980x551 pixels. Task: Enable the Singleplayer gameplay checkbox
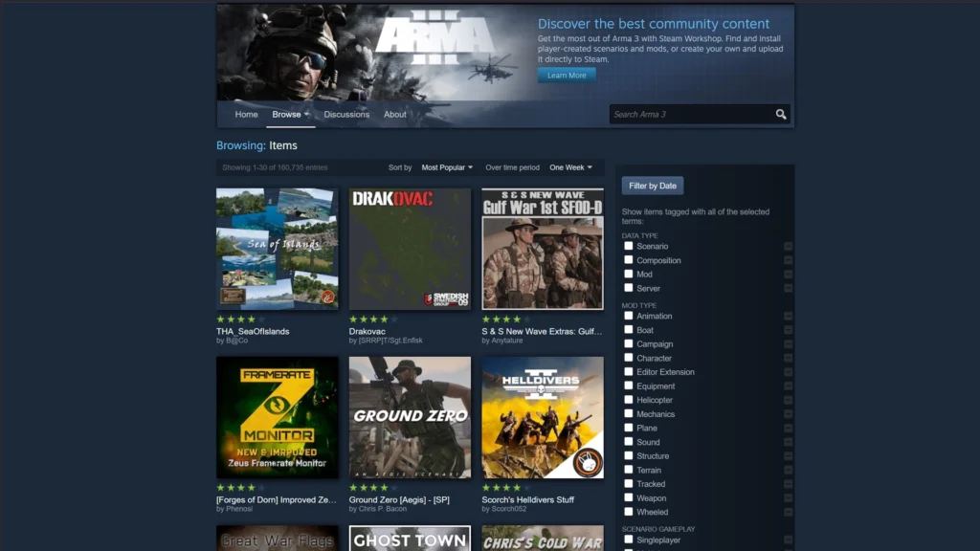click(x=628, y=540)
